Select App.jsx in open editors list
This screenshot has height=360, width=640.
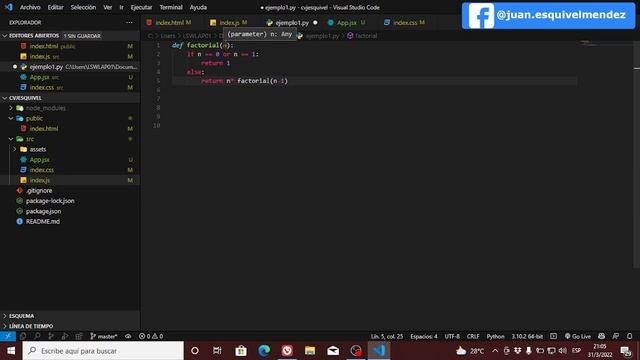click(x=70, y=77)
